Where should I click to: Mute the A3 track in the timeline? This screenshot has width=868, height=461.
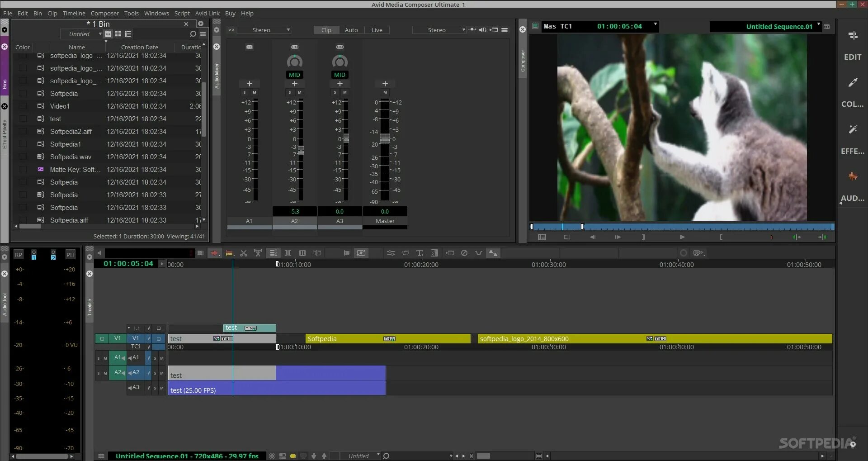pos(162,388)
